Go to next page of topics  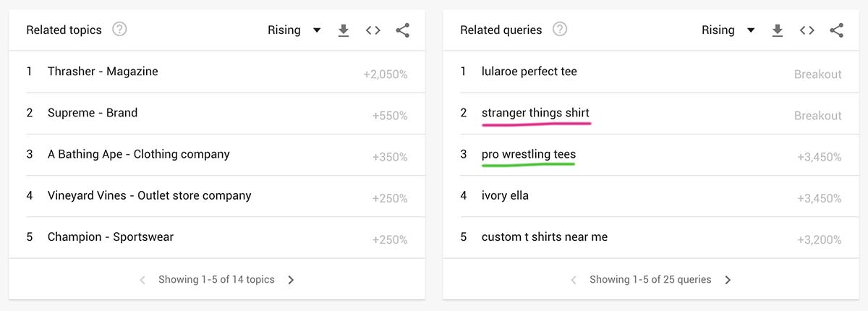click(x=291, y=280)
